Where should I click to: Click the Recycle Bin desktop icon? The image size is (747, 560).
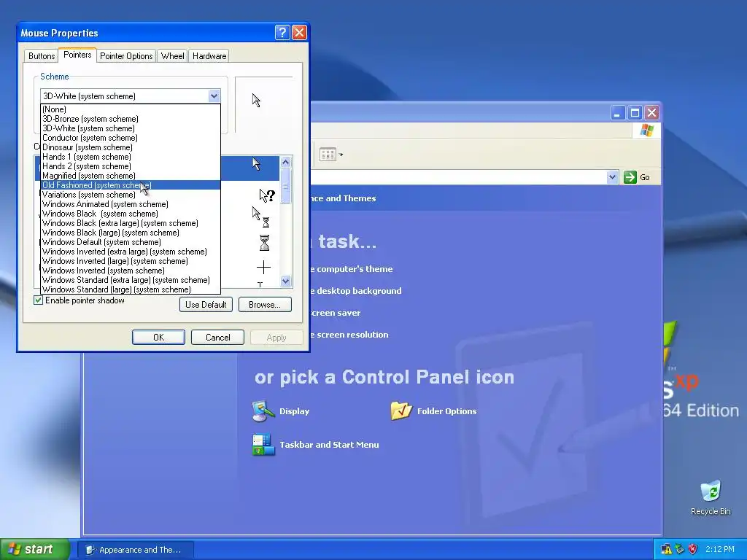coord(711,498)
